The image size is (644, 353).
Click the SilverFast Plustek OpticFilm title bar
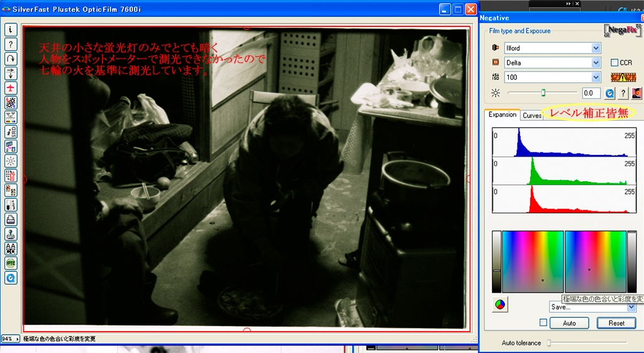tap(238, 9)
